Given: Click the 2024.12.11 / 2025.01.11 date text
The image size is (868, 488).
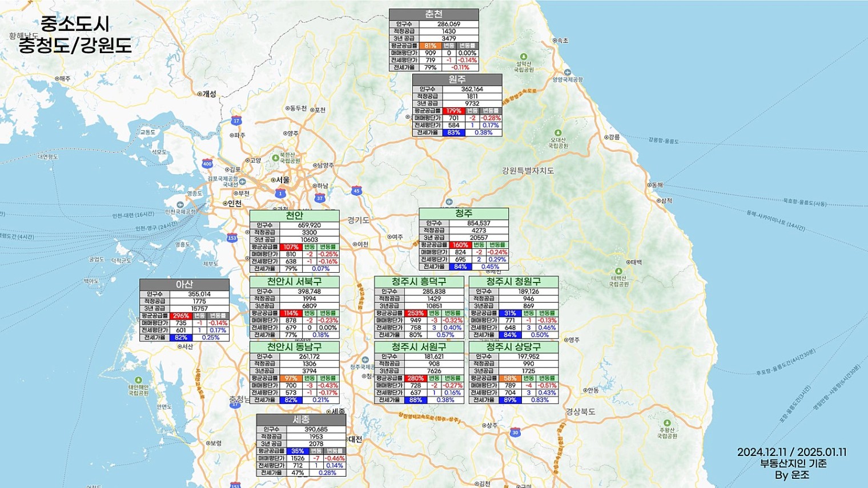Looking at the screenshot, I should click(x=792, y=453).
